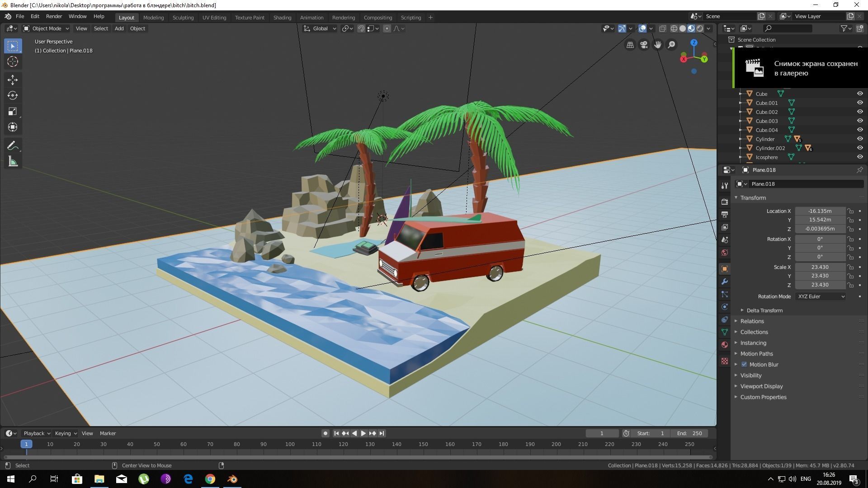Select the Scale tool
868x488 pixels.
click(13, 111)
